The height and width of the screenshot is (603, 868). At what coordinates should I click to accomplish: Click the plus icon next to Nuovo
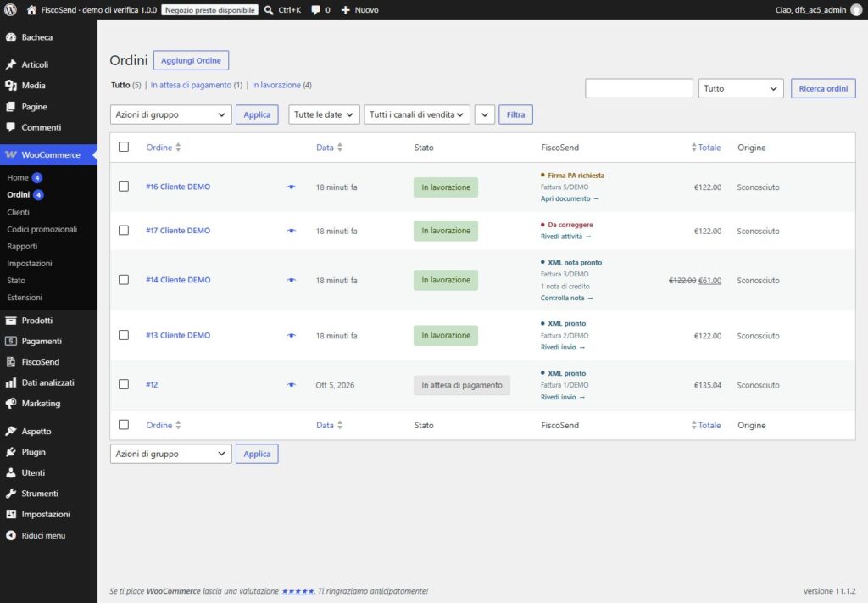[346, 10]
